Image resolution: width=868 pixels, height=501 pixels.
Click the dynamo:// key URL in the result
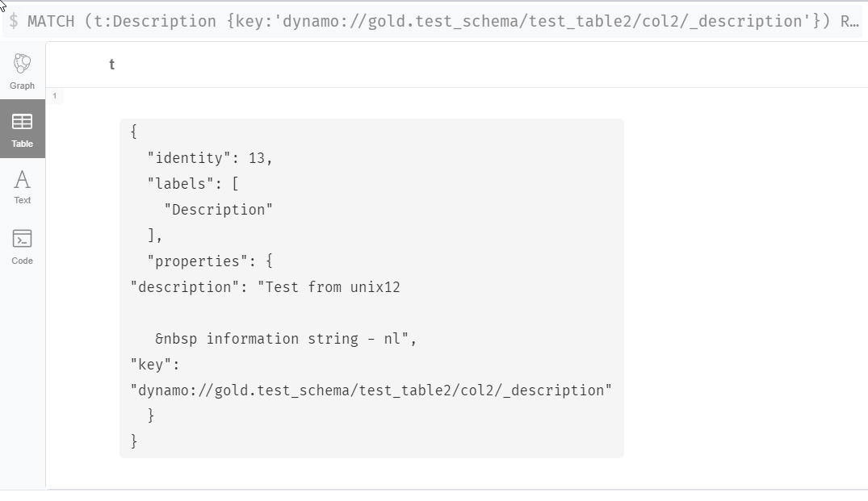tap(367, 389)
